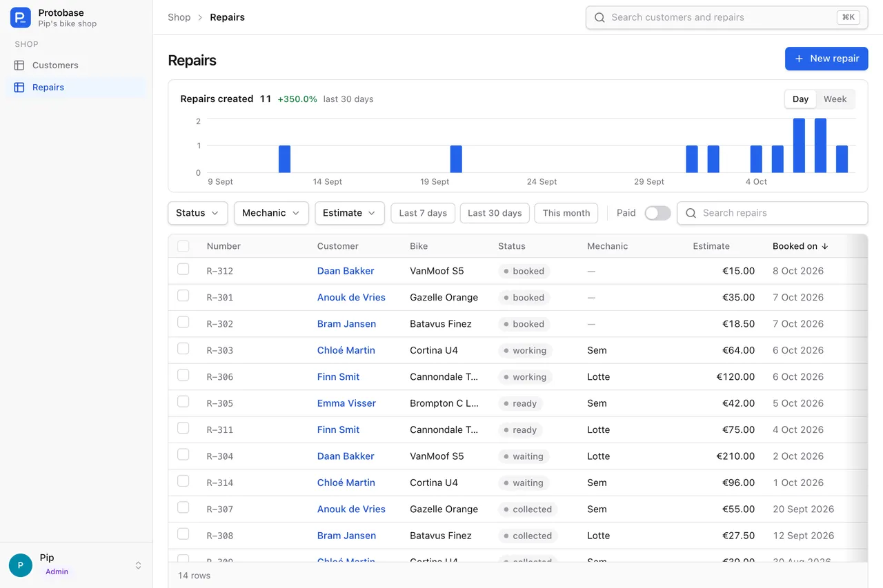Check the box for repair R-305
This screenshot has height=588, width=883.
(x=183, y=401)
